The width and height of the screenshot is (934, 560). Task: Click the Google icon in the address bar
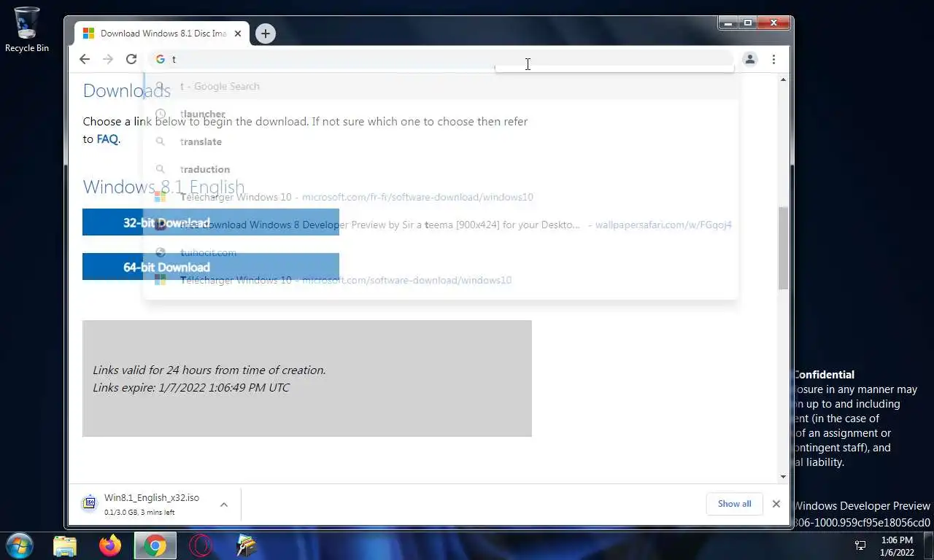click(x=160, y=59)
